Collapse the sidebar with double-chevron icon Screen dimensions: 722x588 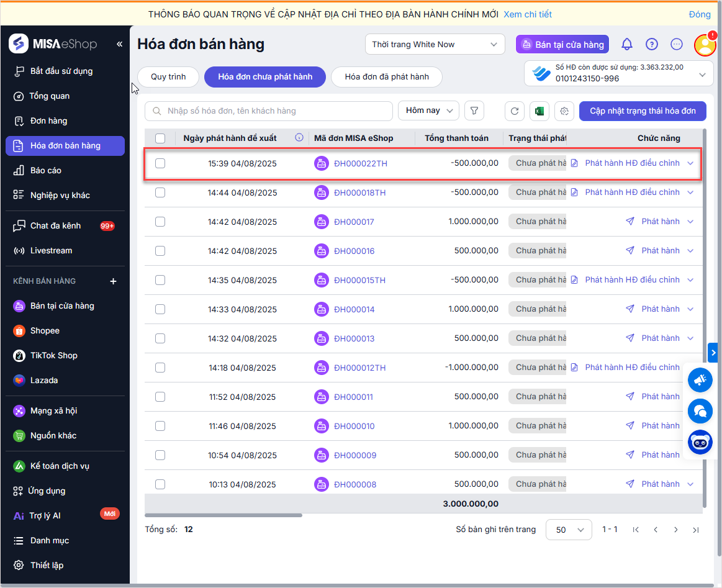(x=120, y=44)
